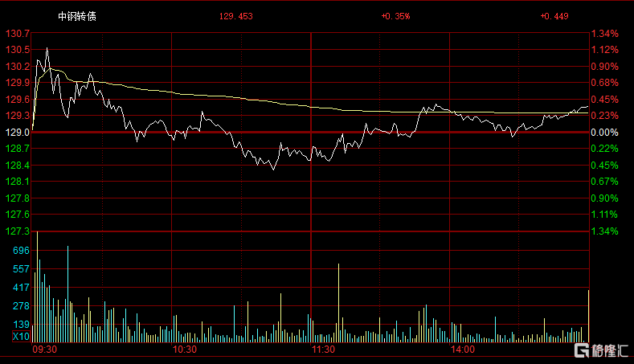Click the 128.1 price axis label
This screenshot has height=364, width=634.
[18, 182]
